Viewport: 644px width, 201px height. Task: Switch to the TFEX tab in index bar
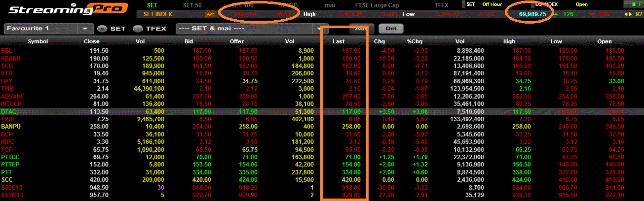pyautogui.click(x=442, y=4)
